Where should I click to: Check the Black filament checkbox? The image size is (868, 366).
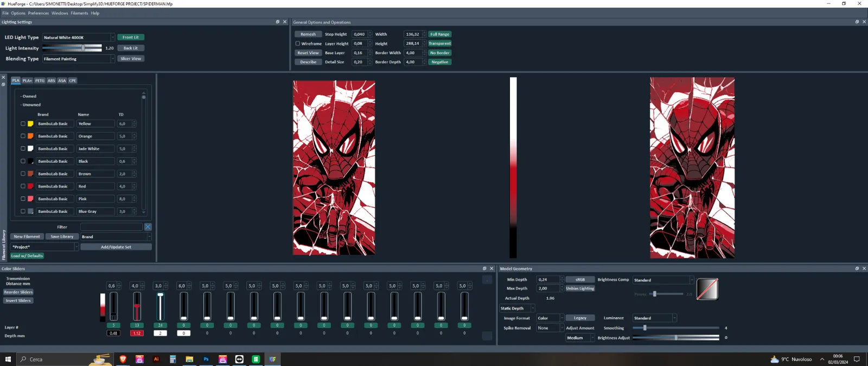pyautogui.click(x=23, y=161)
